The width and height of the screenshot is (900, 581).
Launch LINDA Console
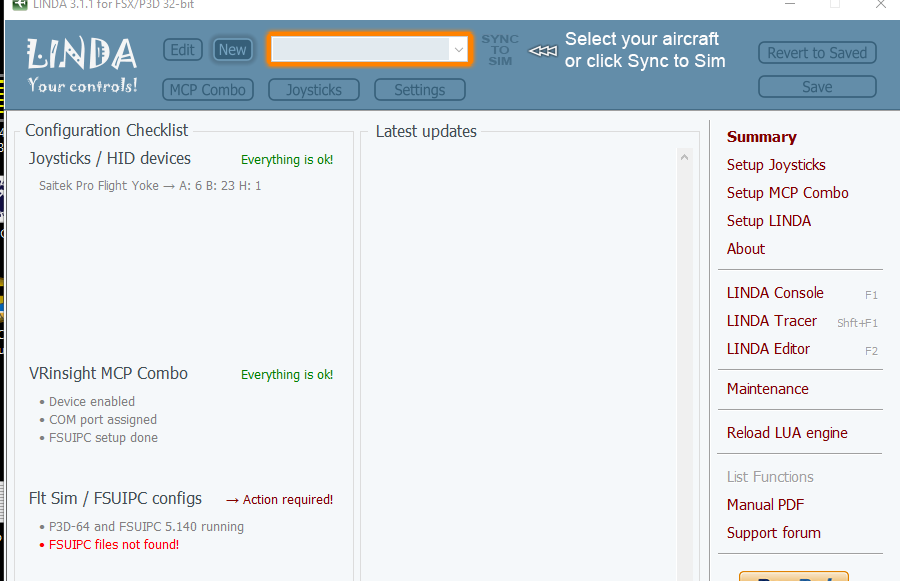[x=775, y=293]
